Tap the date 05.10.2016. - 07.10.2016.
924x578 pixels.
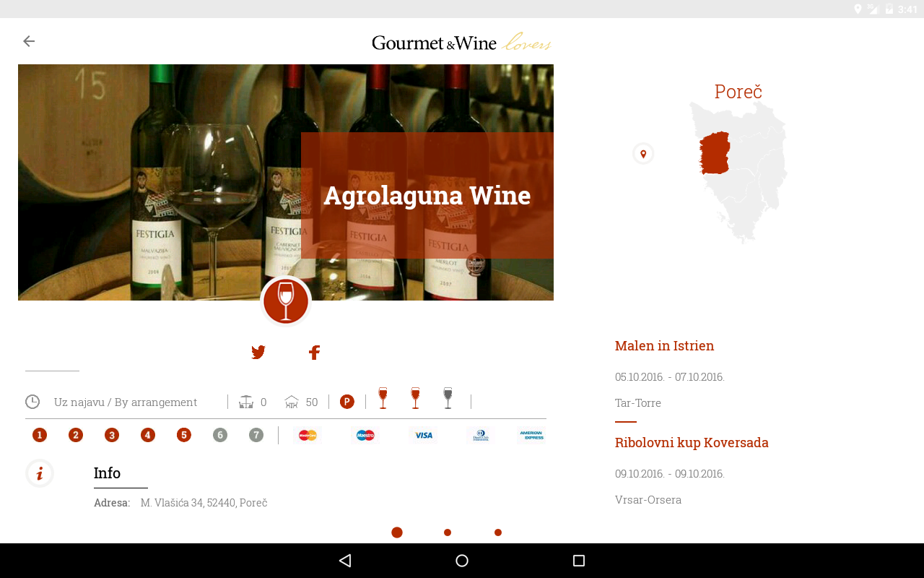(670, 376)
